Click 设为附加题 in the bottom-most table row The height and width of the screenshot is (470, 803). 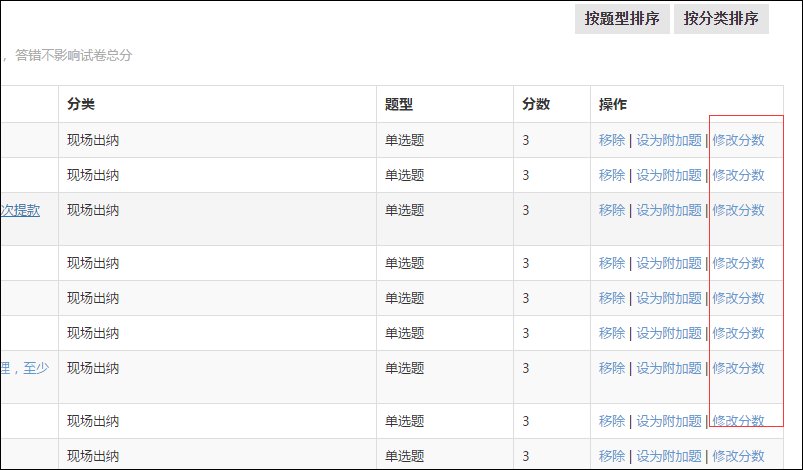click(x=669, y=456)
